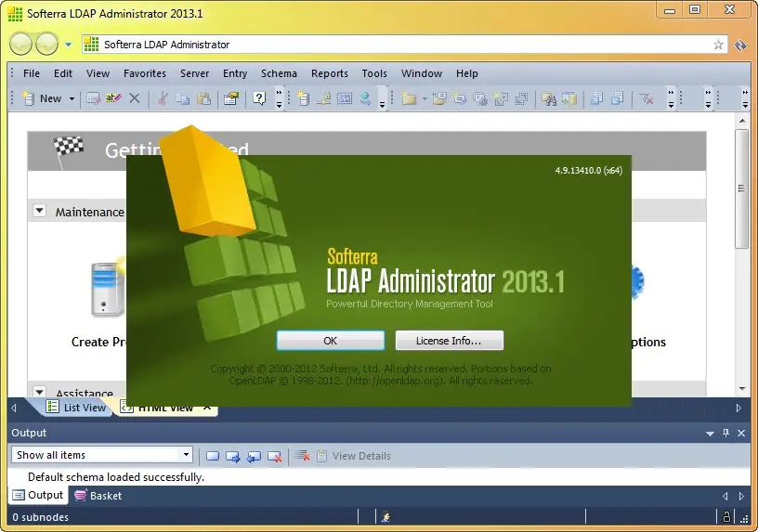Click the binoculars search toolbar icon

(x=549, y=98)
